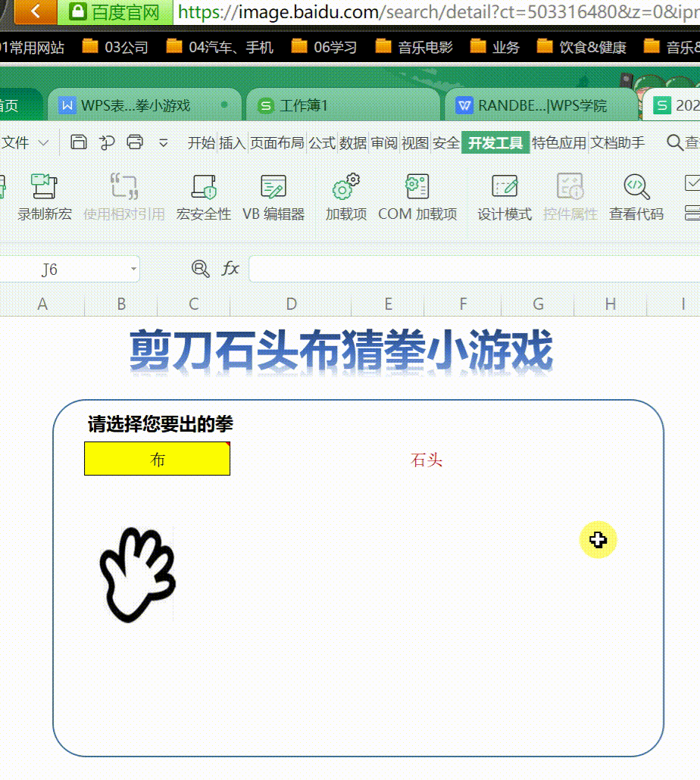The height and width of the screenshot is (780, 700).
Task: Open the 开始 ribbon tab
Action: coord(201,143)
